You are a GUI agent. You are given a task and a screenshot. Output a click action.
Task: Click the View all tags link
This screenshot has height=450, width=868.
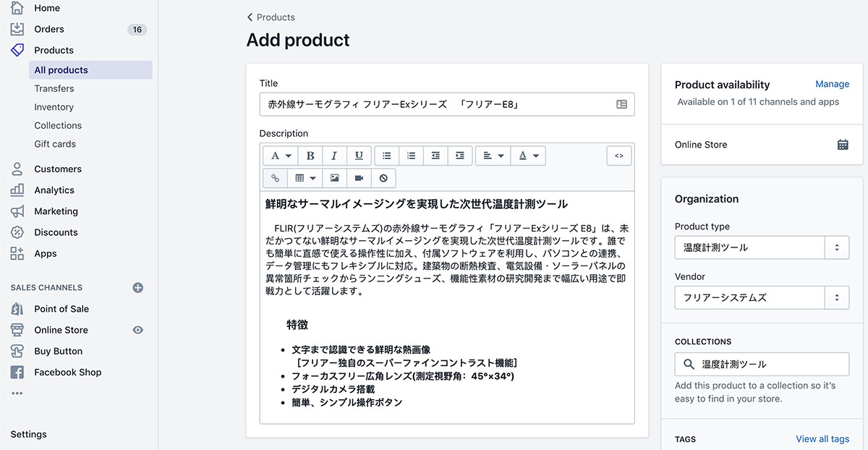tap(822, 438)
